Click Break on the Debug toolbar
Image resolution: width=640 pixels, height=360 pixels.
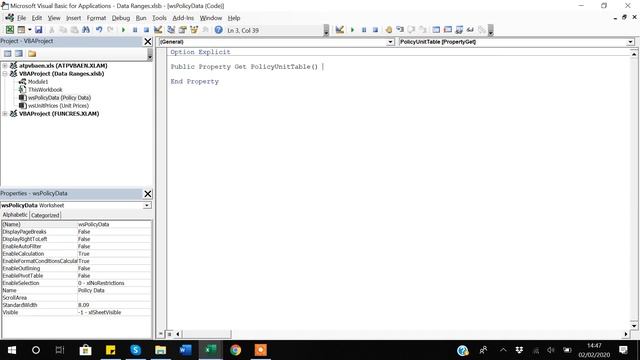click(x=364, y=30)
